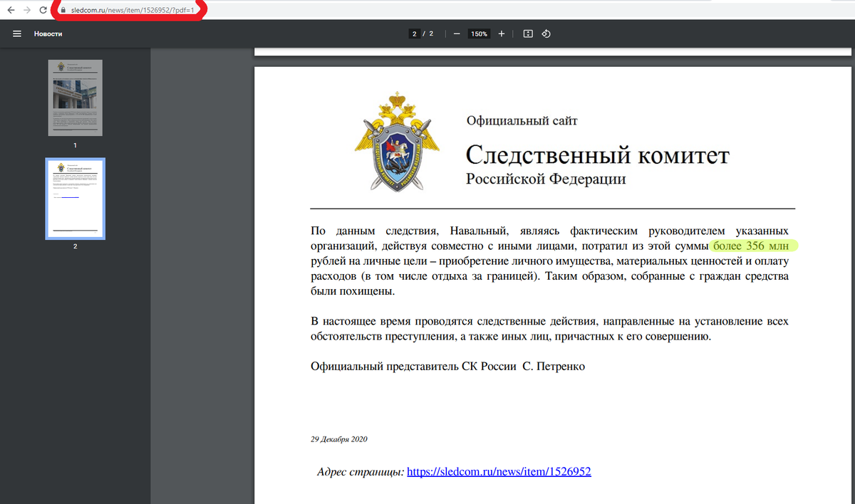Open the sledcom.ru/news/item/1526952 link
Image resolution: width=855 pixels, height=504 pixels.
click(499, 471)
